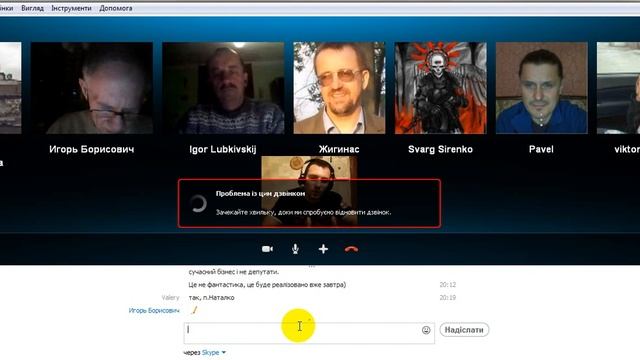640x360 pixels.
Task: Click the 'Проблема із цим дзвінком' notification title
Action: click(x=260, y=193)
